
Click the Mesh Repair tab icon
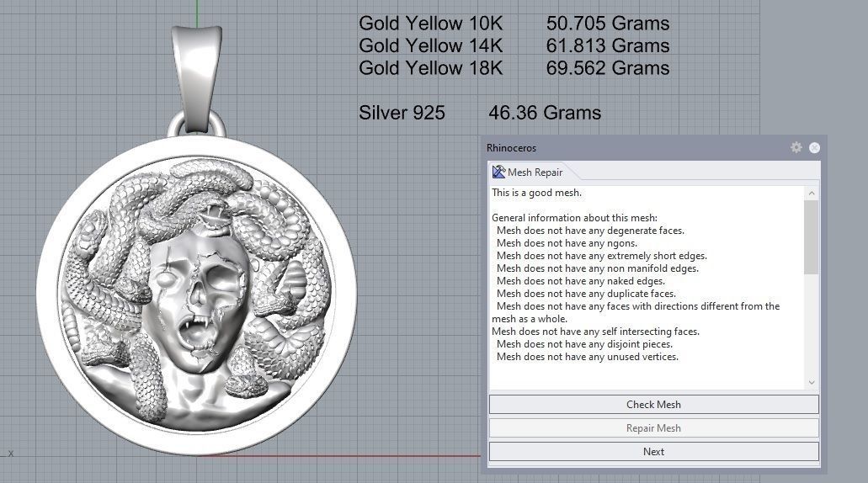498,172
